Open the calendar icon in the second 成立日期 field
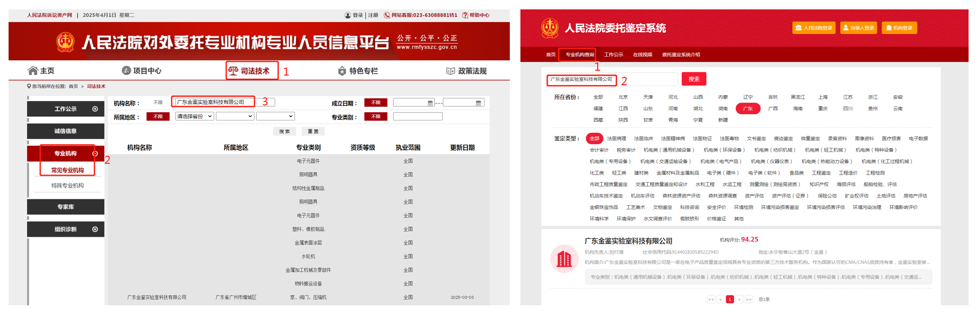The image size is (980, 320). point(478,103)
